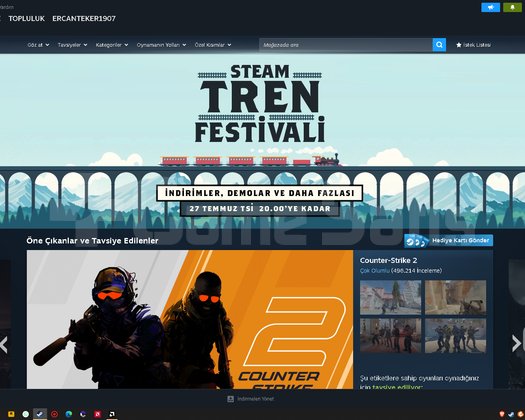Click the '(498.214 İnceleme)' review count
The width and height of the screenshot is (525, 420).
[x=417, y=271]
